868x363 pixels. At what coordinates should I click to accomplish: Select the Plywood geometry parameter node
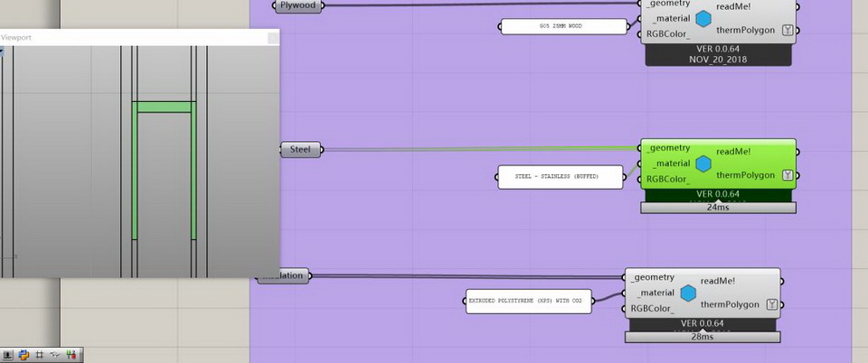(297, 5)
